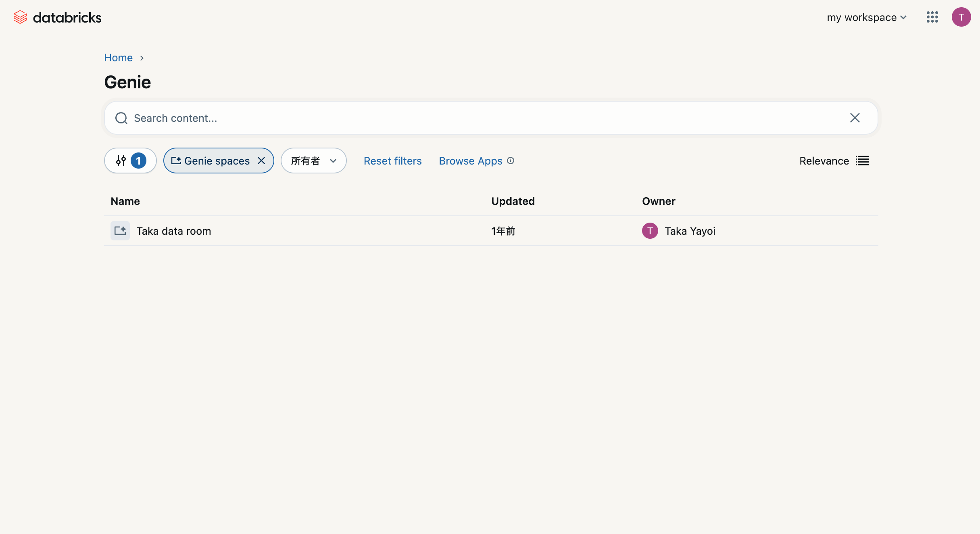Toggle the Genie spaces filter chip
This screenshot has width=980, height=534.
coord(213,161)
